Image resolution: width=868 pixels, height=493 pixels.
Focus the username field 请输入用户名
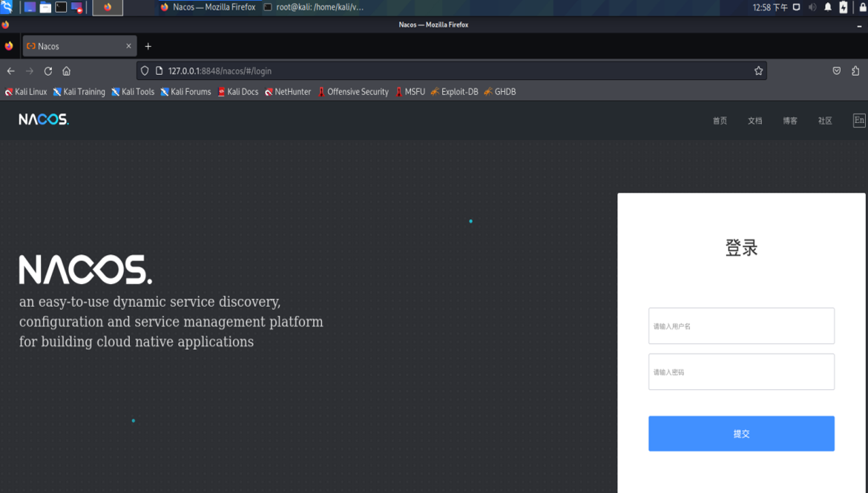coord(741,326)
